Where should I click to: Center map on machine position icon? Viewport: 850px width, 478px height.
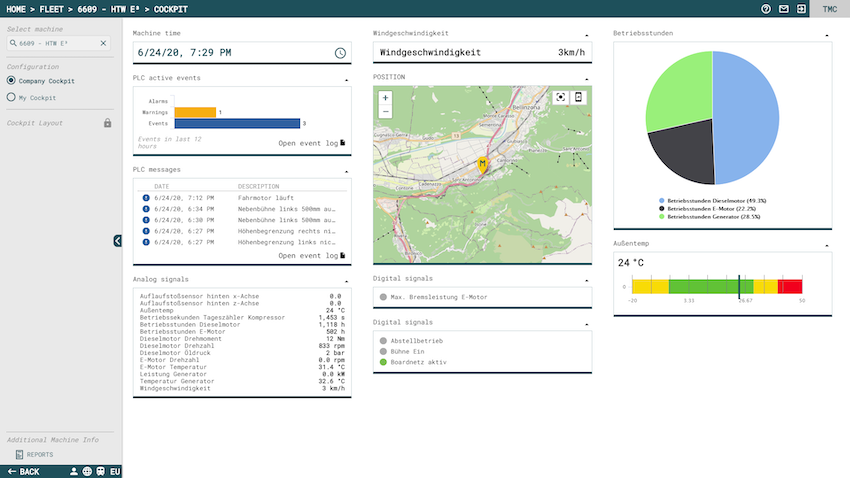561,97
